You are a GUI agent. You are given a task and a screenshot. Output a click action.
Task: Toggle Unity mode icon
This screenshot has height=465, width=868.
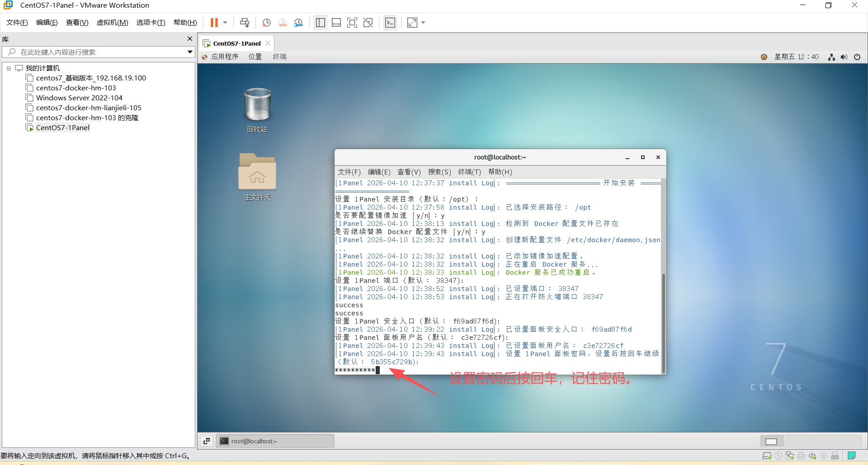[x=368, y=23]
